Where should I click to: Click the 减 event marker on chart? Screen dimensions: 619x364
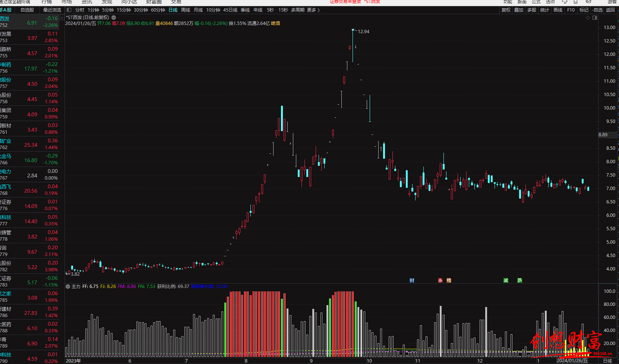(506, 281)
